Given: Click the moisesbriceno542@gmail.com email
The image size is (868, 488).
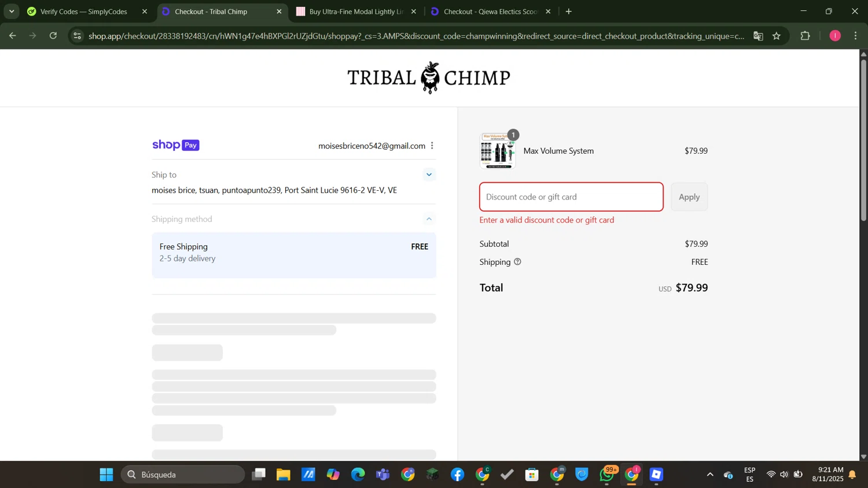Looking at the screenshot, I should tap(372, 146).
